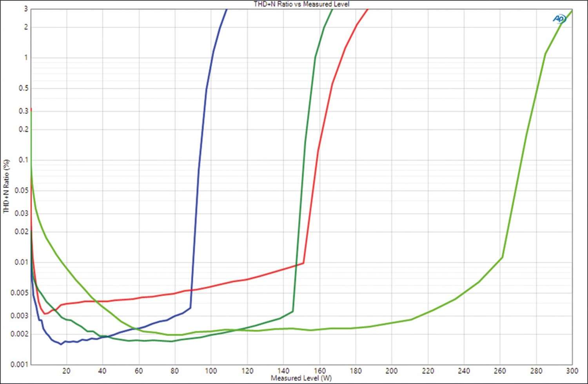Click x-axis tick label 200
The width and height of the screenshot is (588, 384).
(x=392, y=371)
